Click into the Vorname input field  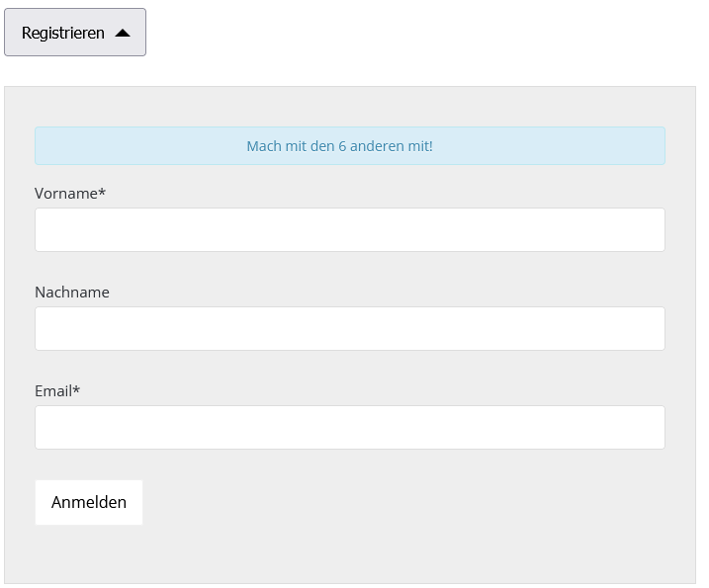pyautogui.click(x=350, y=229)
